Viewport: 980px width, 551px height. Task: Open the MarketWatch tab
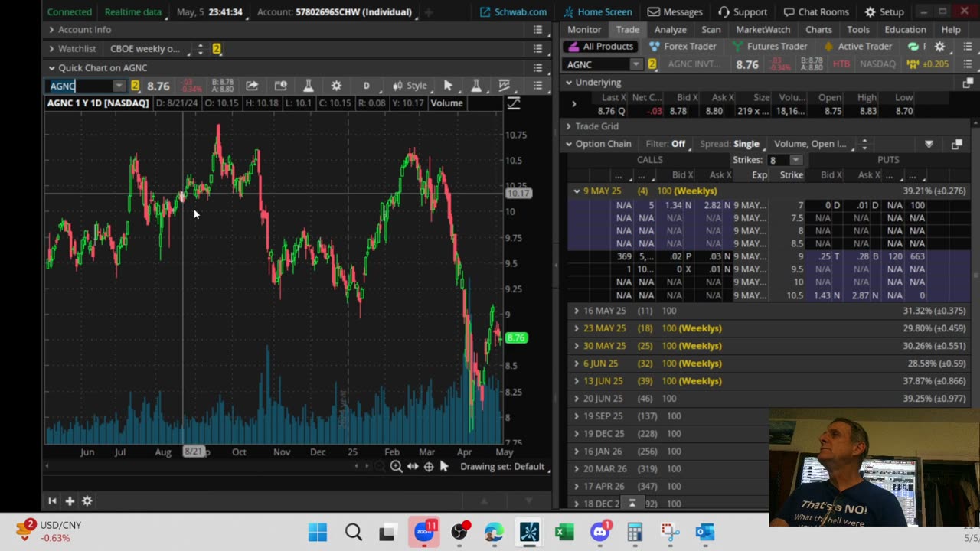pyautogui.click(x=763, y=30)
